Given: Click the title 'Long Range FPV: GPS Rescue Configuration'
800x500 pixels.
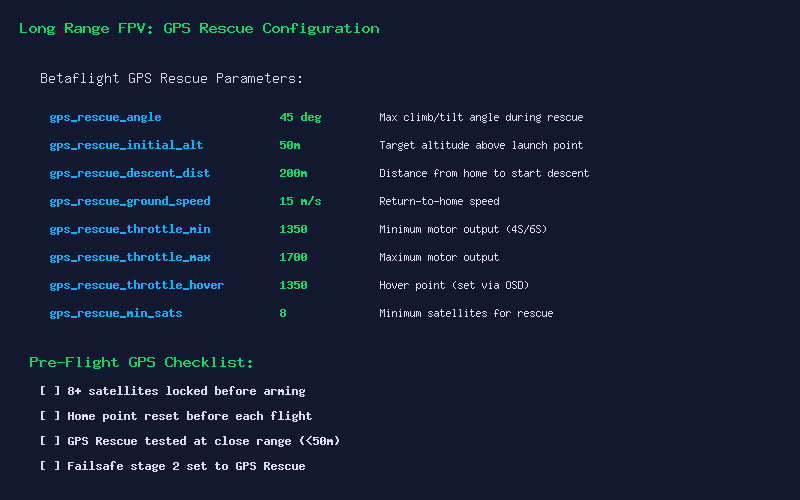Looking at the screenshot, I should coord(199,29).
